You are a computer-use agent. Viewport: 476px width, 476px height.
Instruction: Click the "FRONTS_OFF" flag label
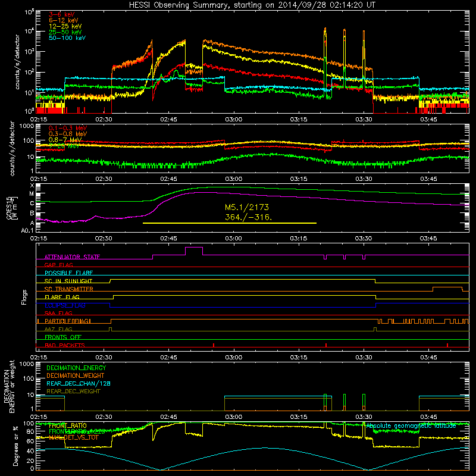(x=63, y=337)
